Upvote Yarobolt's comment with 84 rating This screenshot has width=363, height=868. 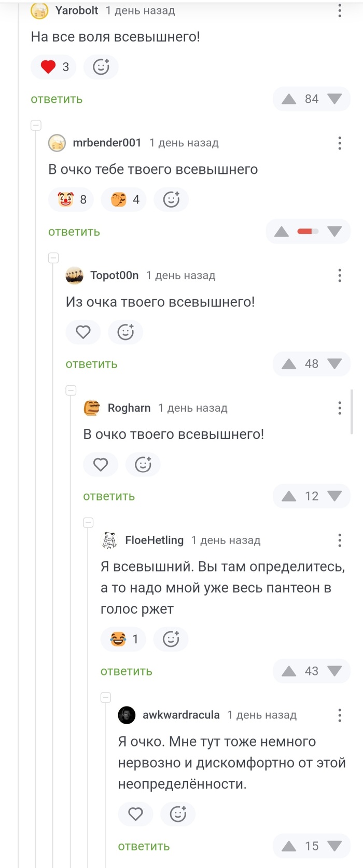click(289, 99)
